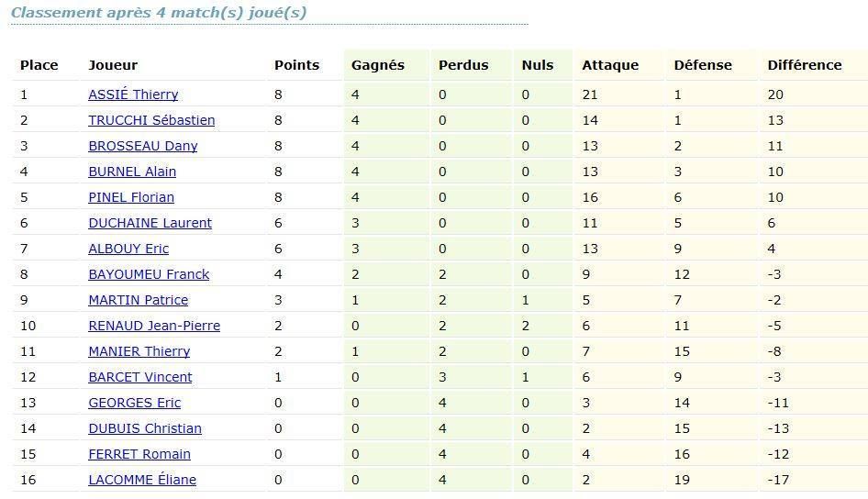This screenshot has width=868, height=499.
Task: Click BAYOUMEU Franck name link
Action: point(149,274)
